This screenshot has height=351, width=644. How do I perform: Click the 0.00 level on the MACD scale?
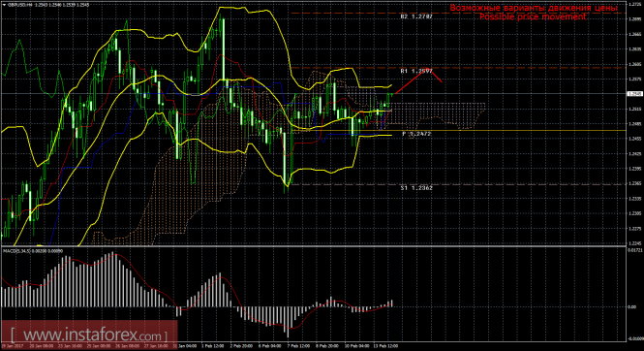632,306
